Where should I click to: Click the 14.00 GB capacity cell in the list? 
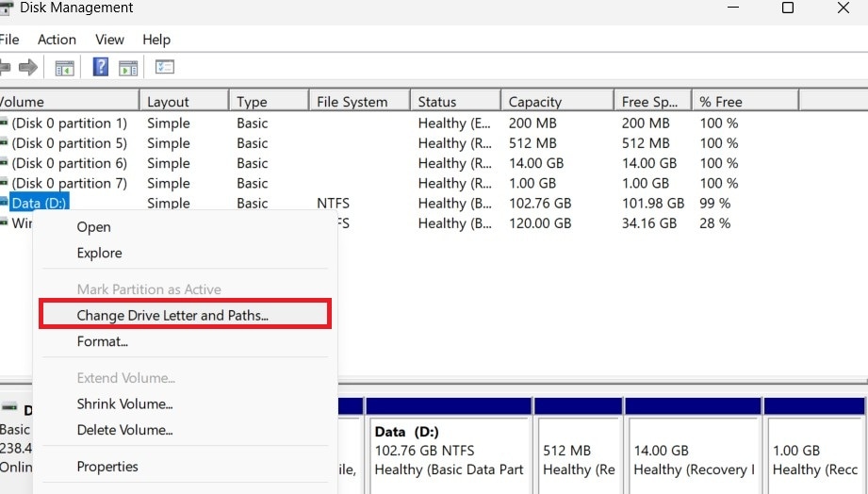point(536,163)
